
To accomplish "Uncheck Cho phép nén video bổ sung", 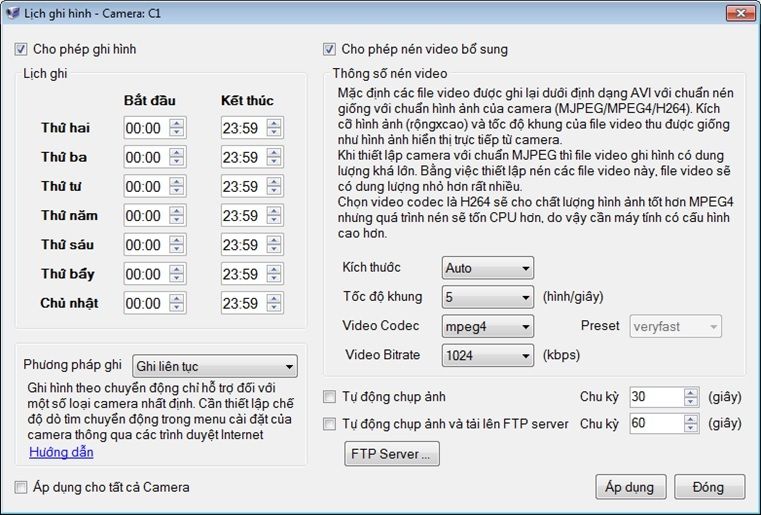I will (x=329, y=49).
